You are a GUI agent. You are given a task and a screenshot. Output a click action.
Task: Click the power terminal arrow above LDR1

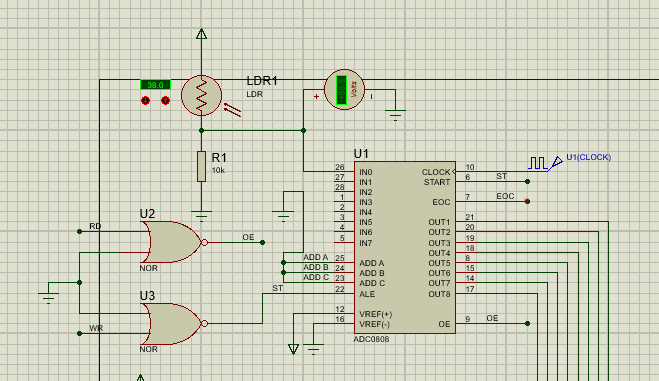pyautogui.click(x=201, y=34)
